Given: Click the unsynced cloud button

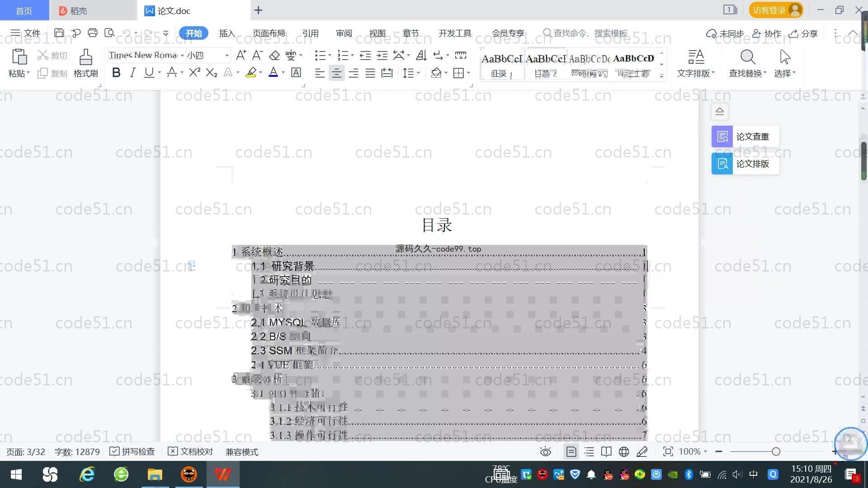Looking at the screenshot, I should pos(725,33).
